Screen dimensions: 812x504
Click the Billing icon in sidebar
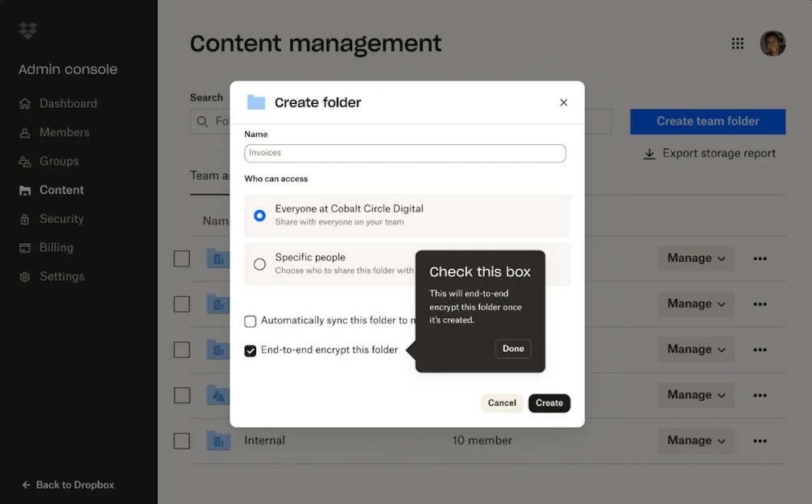[25, 248]
